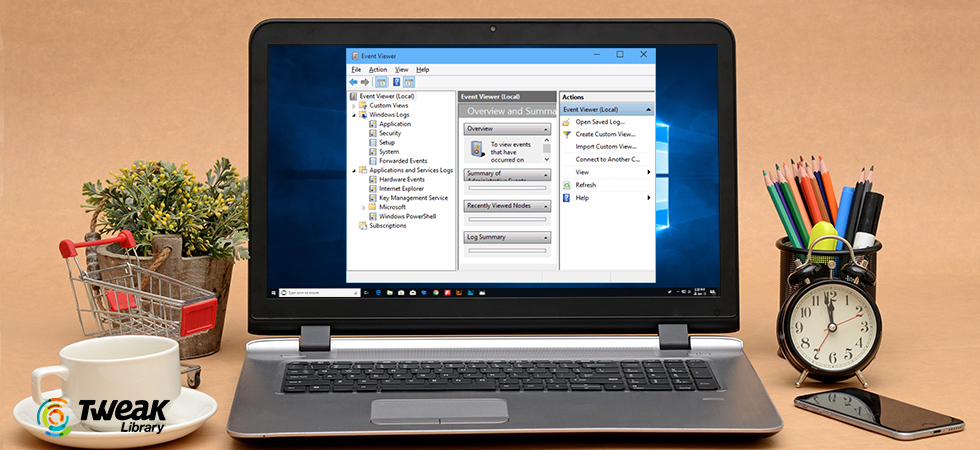The height and width of the screenshot is (450, 980).
Task: Select the Microsoft folder label
Action: pos(392,207)
